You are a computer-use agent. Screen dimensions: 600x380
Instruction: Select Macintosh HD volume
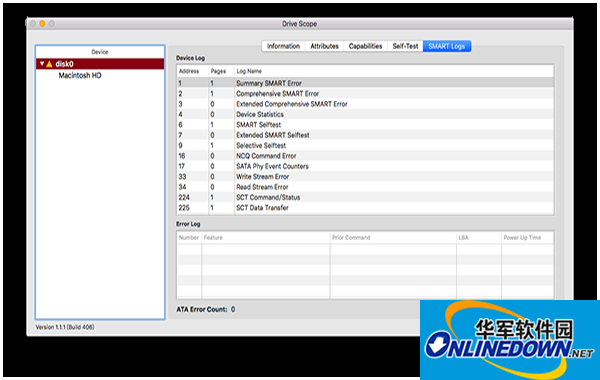tap(80, 75)
